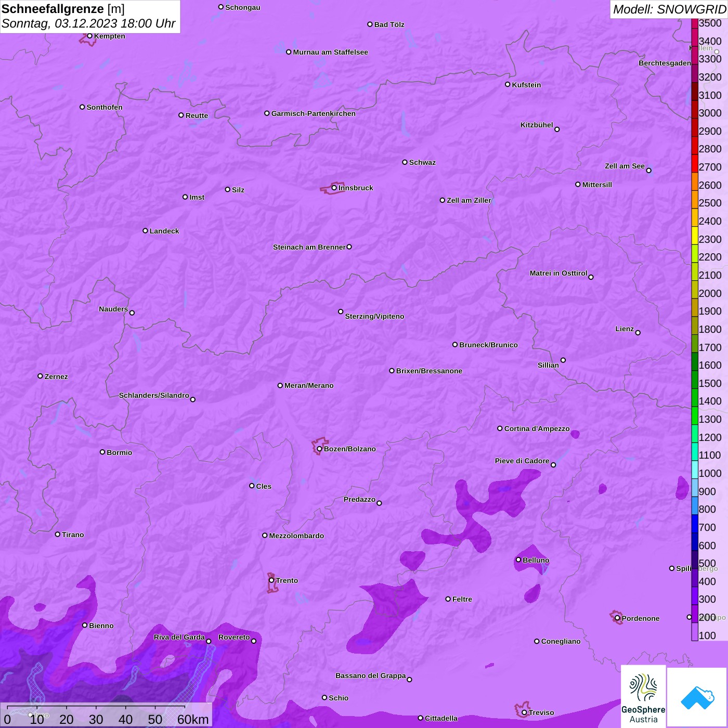Click the Pordenone city marker

pos(617,618)
